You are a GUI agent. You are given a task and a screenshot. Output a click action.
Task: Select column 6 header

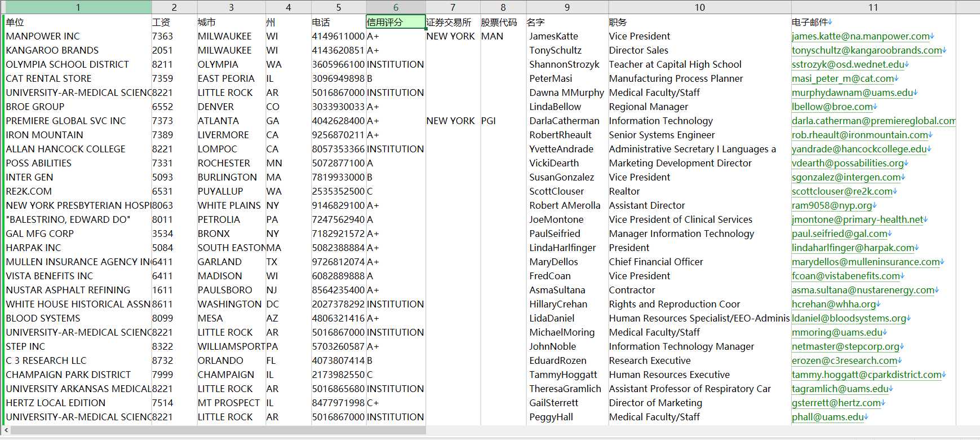tap(396, 7)
